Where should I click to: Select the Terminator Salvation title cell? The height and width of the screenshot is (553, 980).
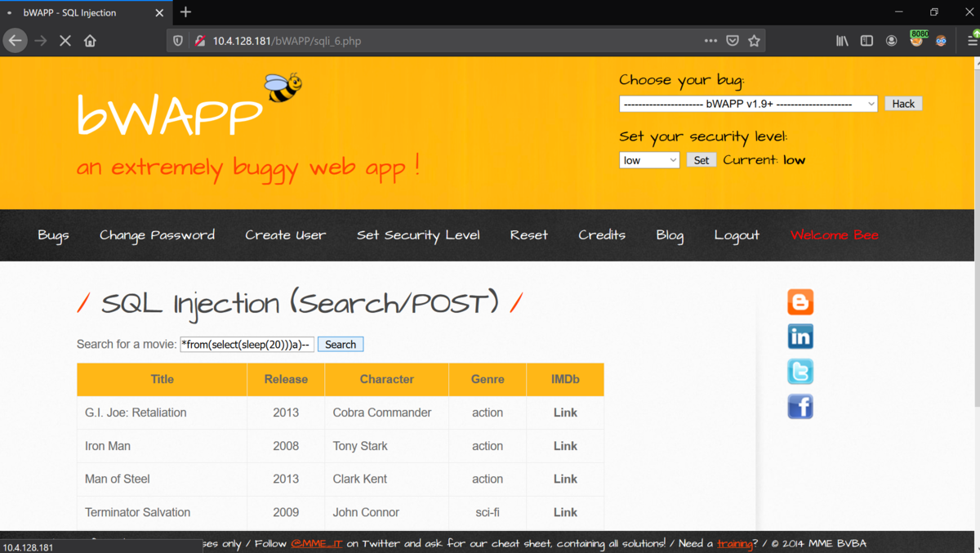coord(163,512)
